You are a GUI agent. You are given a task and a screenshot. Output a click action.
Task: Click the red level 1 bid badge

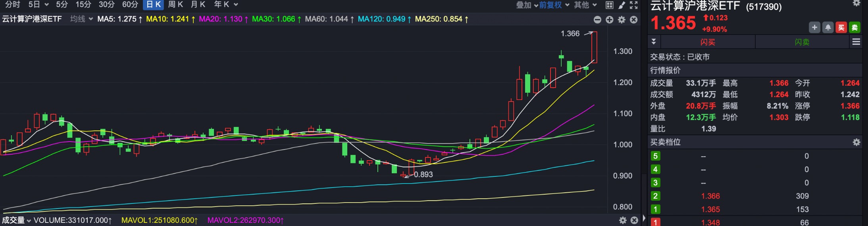click(x=655, y=222)
